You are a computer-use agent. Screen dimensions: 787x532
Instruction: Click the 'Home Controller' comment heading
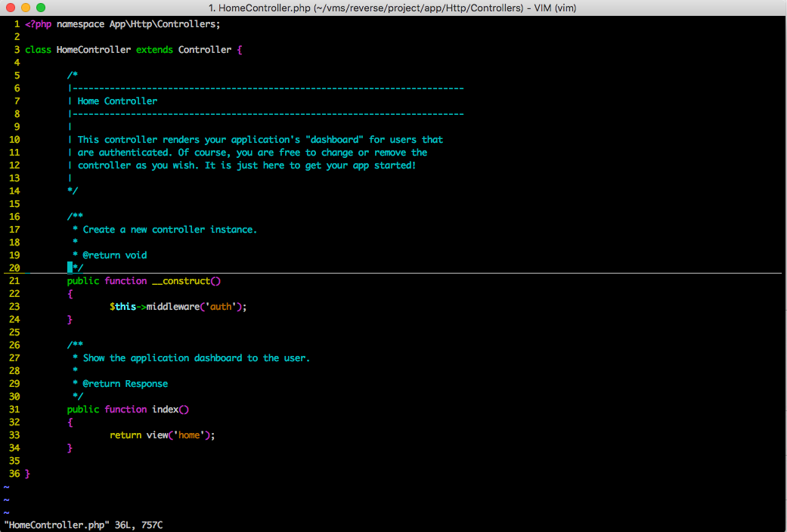pyautogui.click(x=117, y=101)
